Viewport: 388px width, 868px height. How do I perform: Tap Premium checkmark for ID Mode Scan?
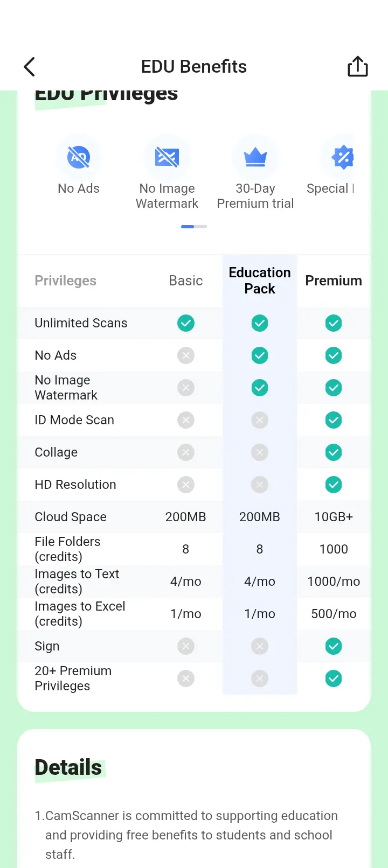click(334, 420)
